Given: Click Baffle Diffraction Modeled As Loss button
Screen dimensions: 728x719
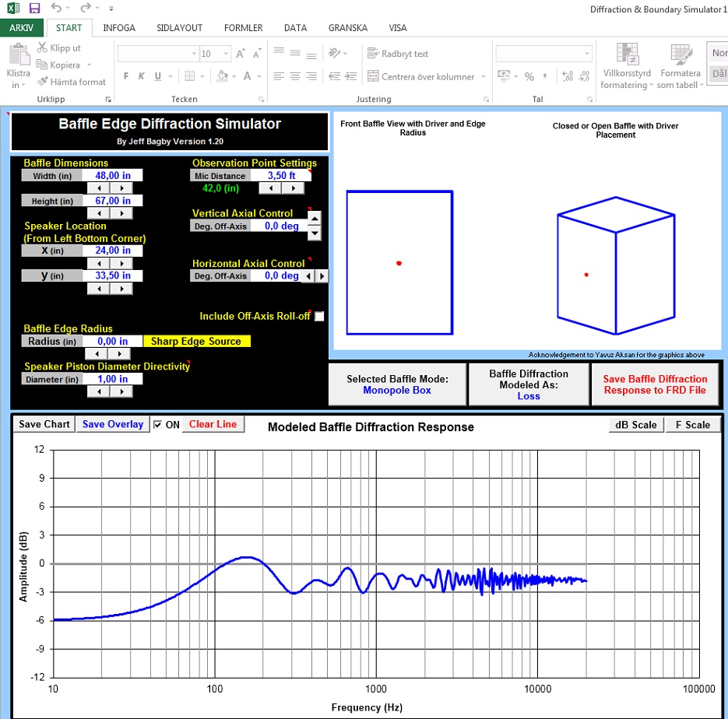Looking at the screenshot, I should point(529,384).
